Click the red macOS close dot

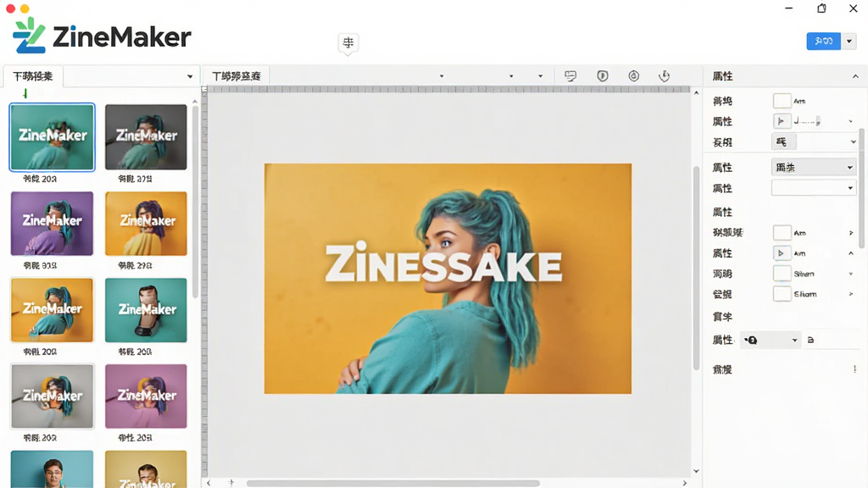coord(10,8)
